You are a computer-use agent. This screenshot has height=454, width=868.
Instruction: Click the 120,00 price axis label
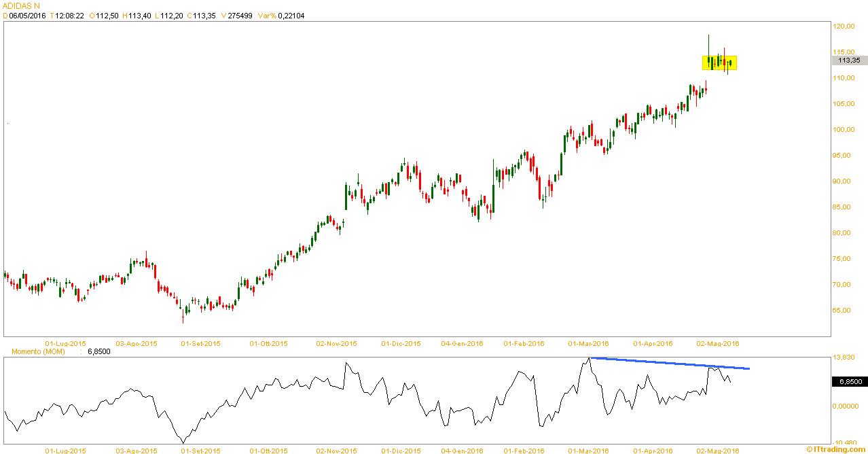[x=844, y=27]
